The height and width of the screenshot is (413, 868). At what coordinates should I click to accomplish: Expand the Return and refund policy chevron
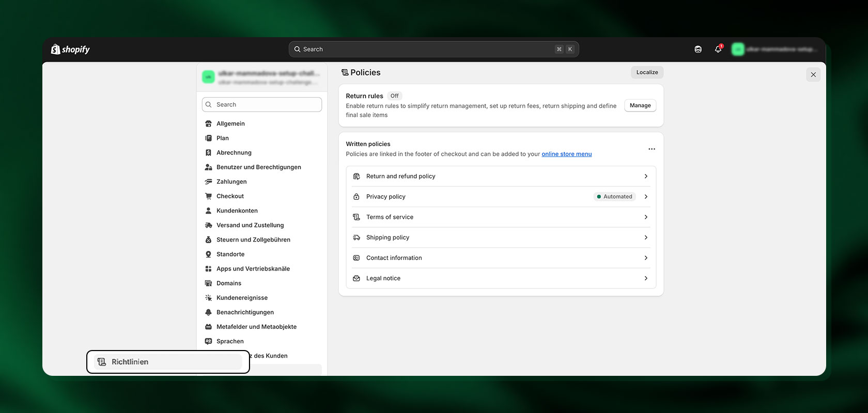[646, 176]
